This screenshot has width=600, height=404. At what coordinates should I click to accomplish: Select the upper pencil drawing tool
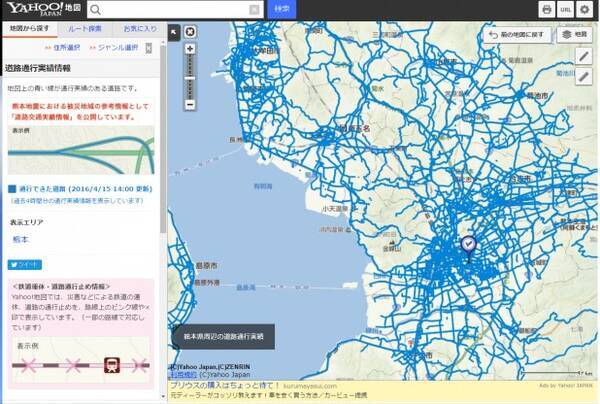tap(585, 55)
